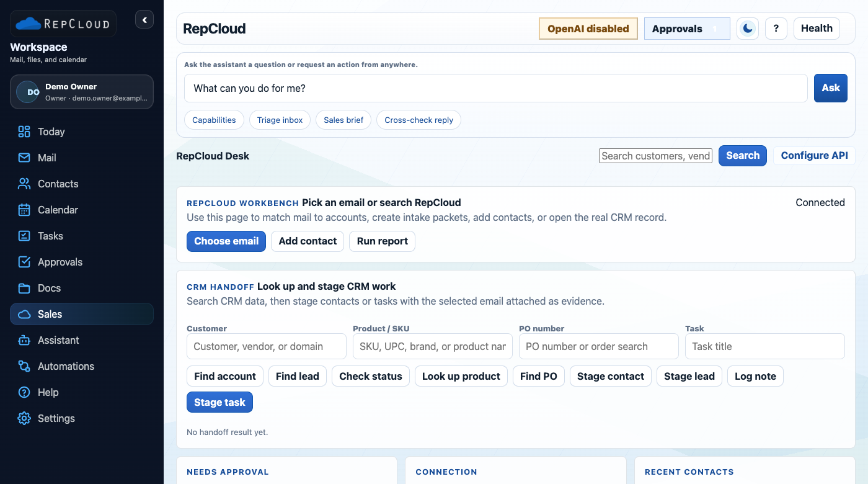This screenshot has height=484, width=868.
Task: Click Find account button
Action: [225, 376]
